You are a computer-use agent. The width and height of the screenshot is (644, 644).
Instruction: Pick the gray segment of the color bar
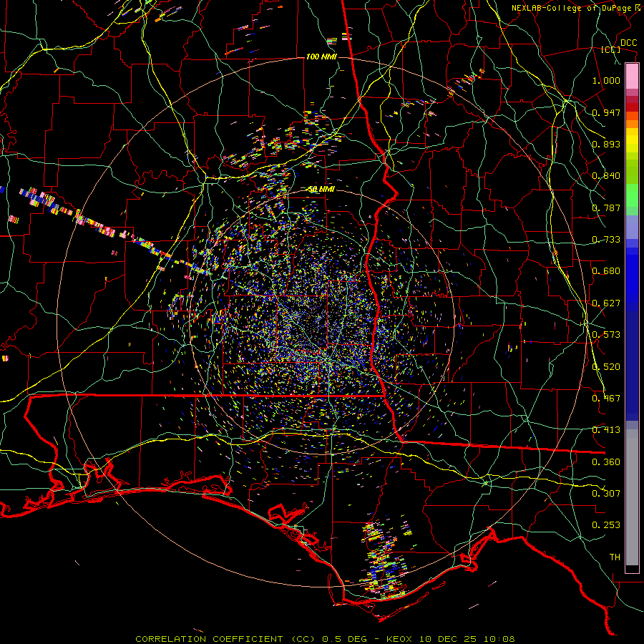[x=632, y=497]
